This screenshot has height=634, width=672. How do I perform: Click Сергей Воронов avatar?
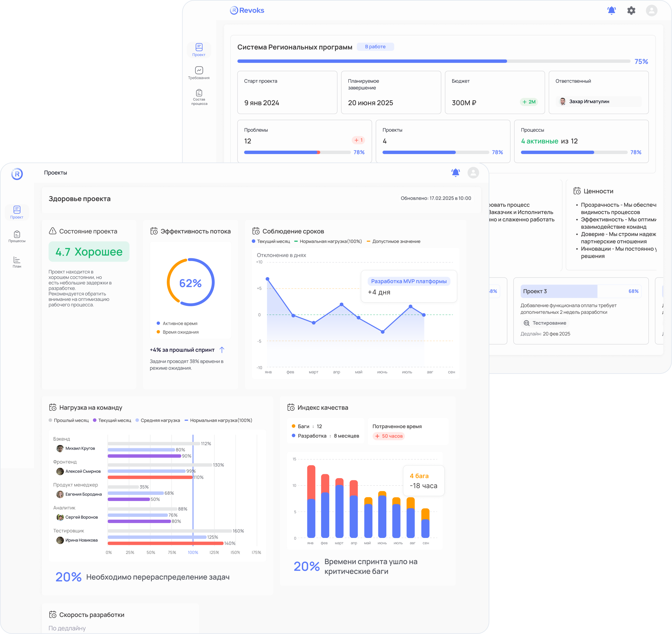60,517
